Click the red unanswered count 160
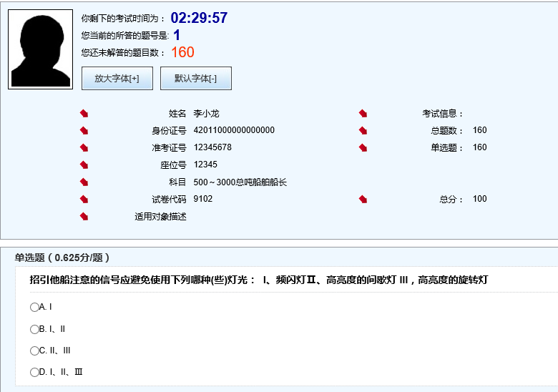Viewport: 558px width, 392px height. coord(182,52)
